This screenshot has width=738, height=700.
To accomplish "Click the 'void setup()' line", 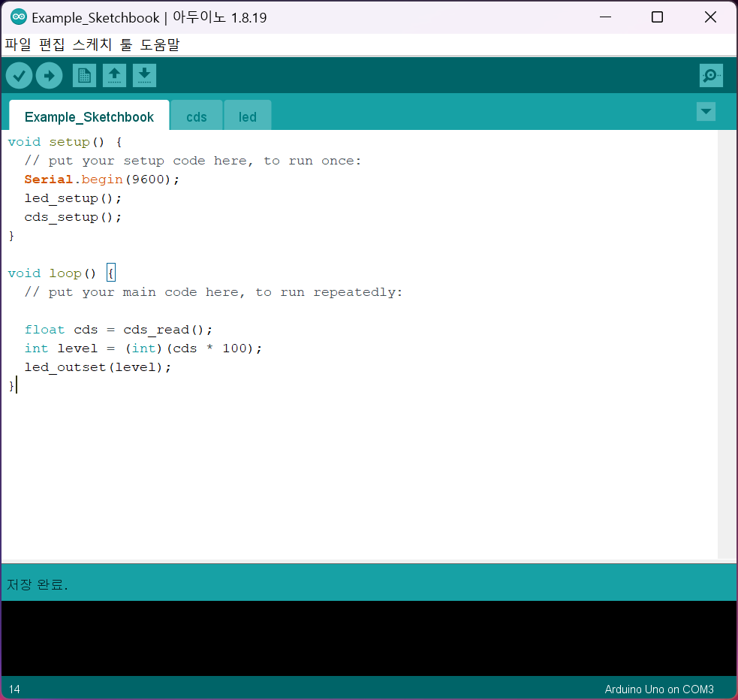I will coord(65,142).
